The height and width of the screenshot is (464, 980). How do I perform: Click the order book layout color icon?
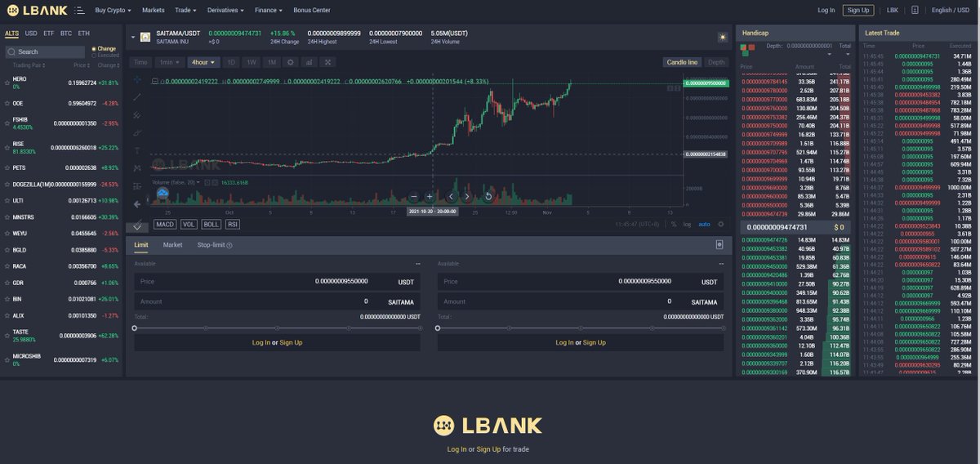pyautogui.click(x=747, y=48)
